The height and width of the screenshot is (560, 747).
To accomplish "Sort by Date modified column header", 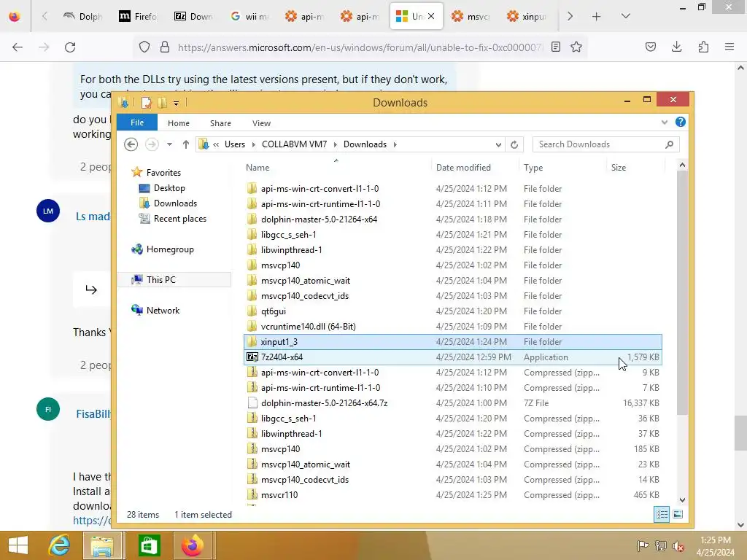I will [476, 168].
